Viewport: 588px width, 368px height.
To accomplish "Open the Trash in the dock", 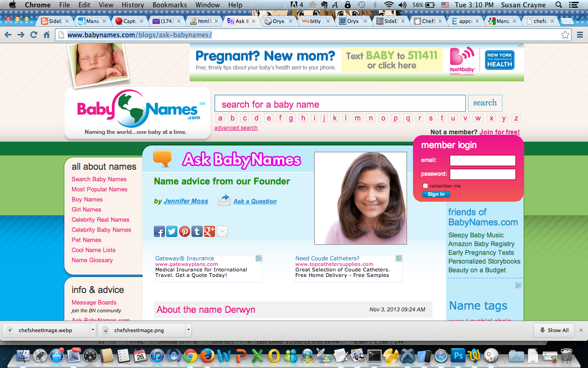I will (566, 356).
